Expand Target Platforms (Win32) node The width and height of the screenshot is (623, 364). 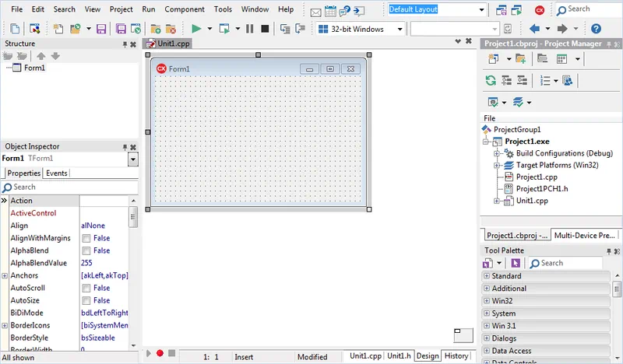[x=496, y=166]
